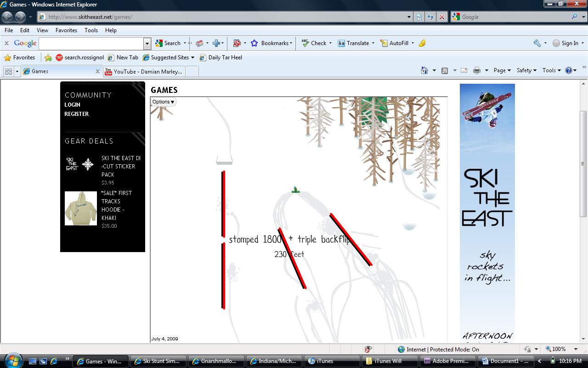Click the Google toolbar highlighter icon
The height and width of the screenshot is (368, 588).
click(x=422, y=43)
